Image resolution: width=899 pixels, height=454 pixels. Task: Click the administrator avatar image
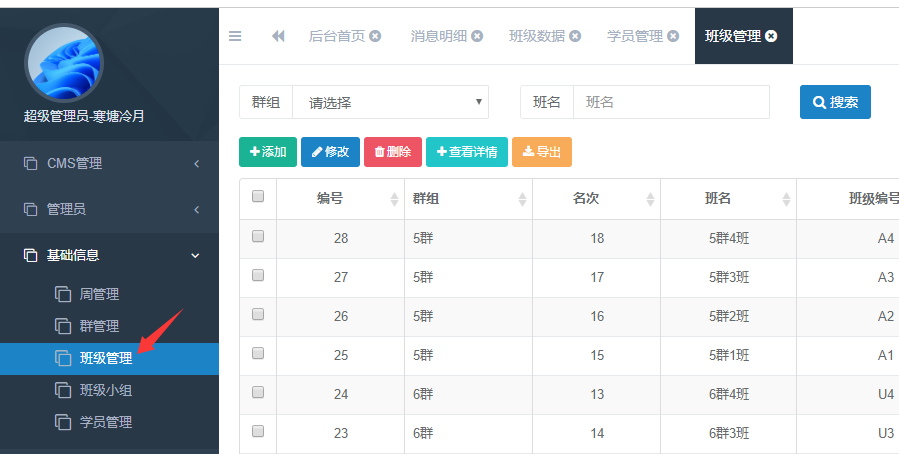tap(64, 63)
